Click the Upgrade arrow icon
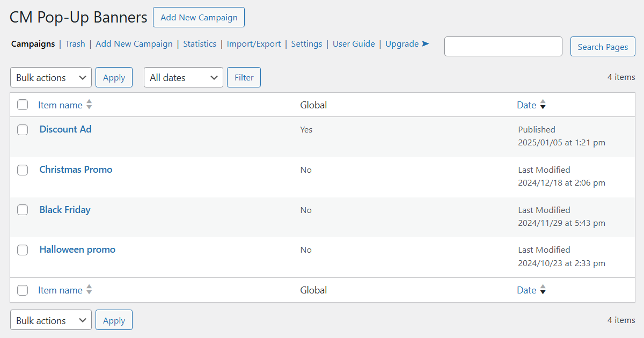This screenshot has width=644, height=338. [426, 44]
